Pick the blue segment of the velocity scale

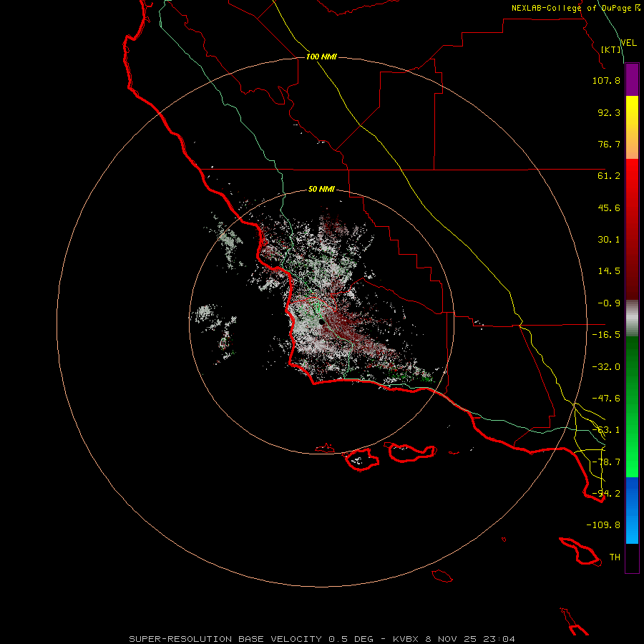point(632,510)
